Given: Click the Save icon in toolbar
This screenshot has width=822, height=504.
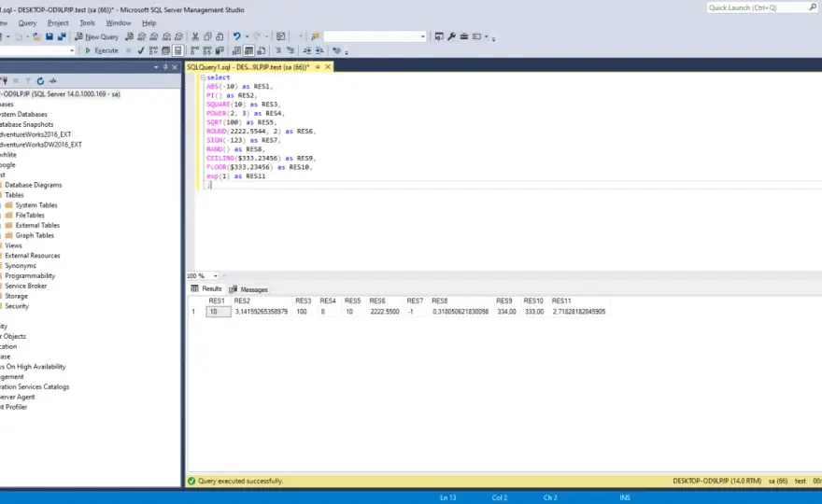Looking at the screenshot, I should coord(50,36).
